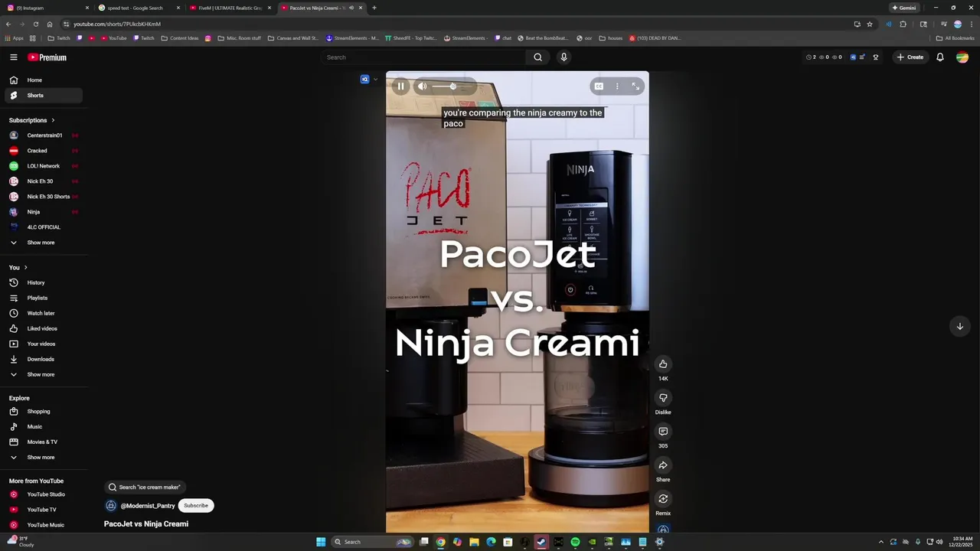Mute the Shorts video volume

pyautogui.click(x=422, y=86)
